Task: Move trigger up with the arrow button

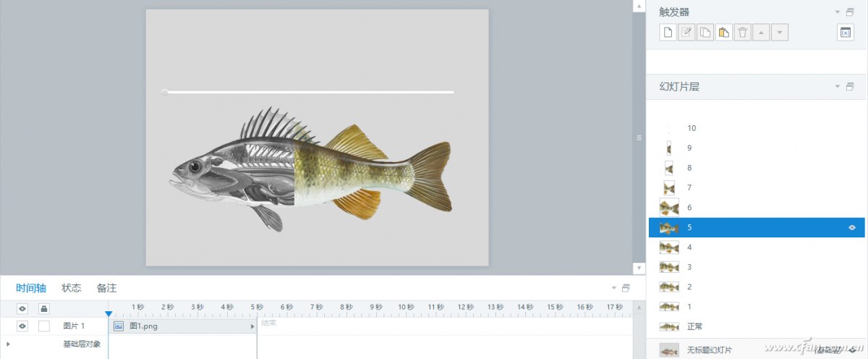Action: [761, 33]
